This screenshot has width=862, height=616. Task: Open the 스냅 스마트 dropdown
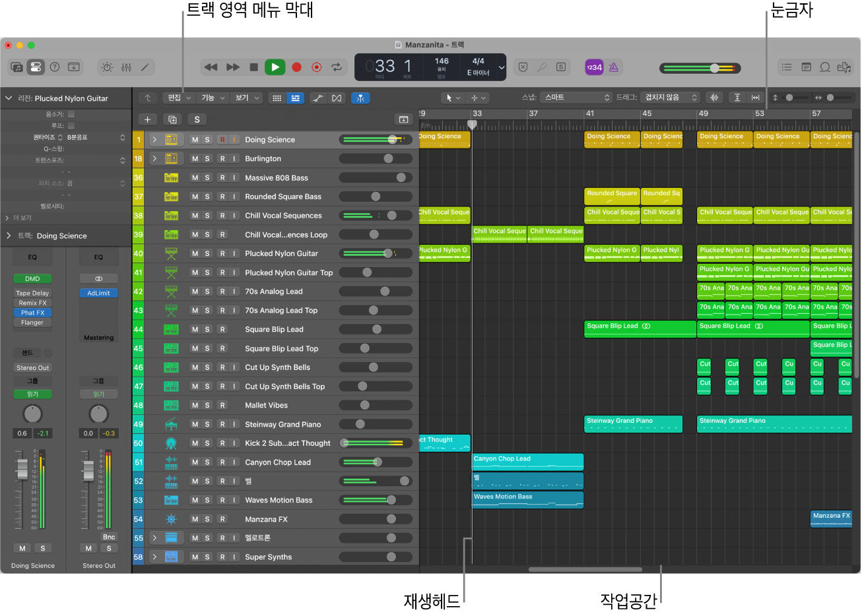click(576, 98)
